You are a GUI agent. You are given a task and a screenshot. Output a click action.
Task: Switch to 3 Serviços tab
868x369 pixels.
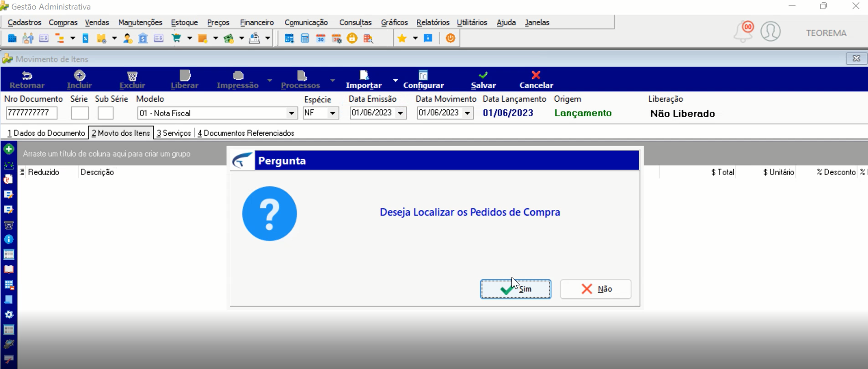click(x=174, y=133)
